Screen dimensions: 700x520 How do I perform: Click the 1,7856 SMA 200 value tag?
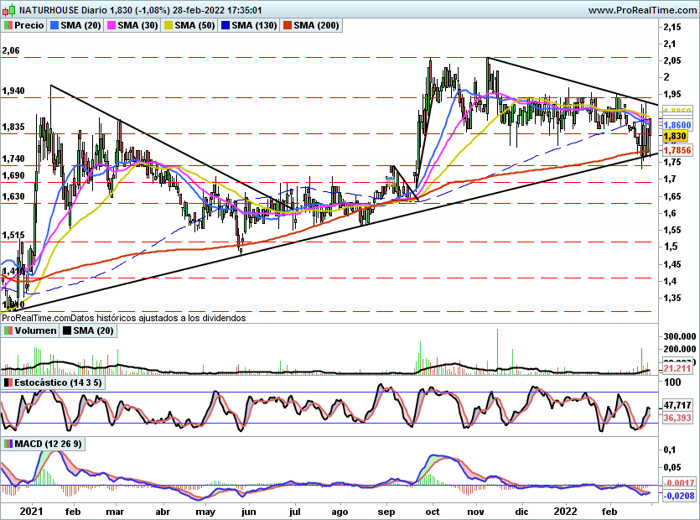[677, 150]
